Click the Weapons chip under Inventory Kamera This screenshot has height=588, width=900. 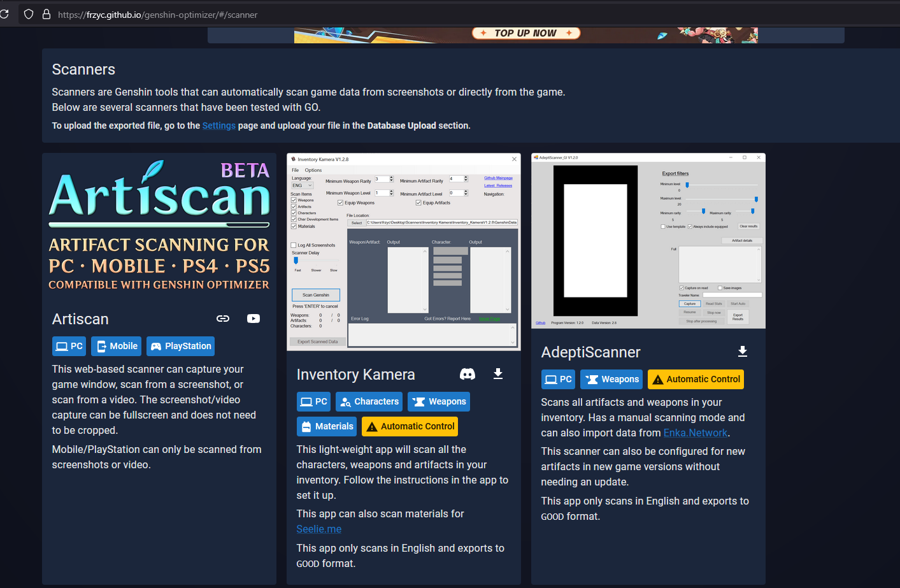[439, 401]
